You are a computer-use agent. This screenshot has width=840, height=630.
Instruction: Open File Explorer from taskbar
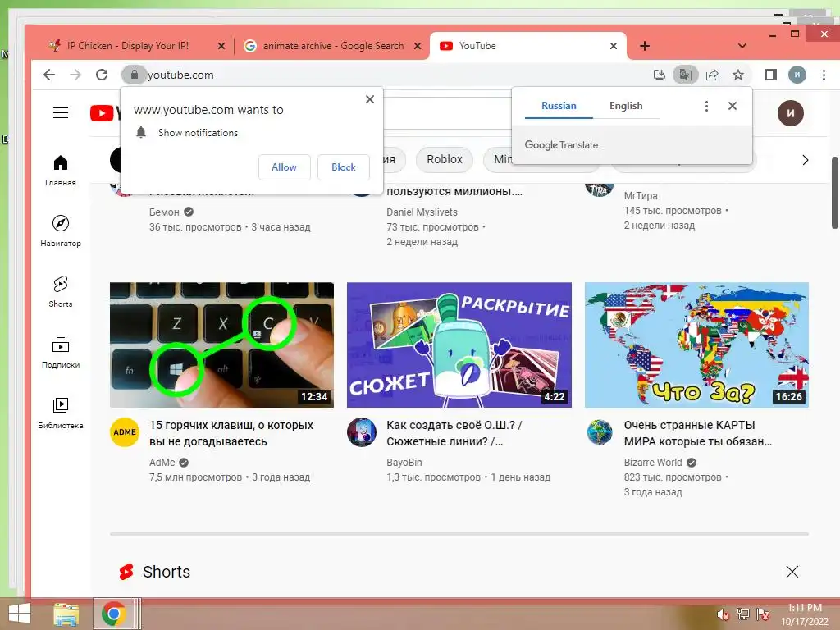pyautogui.click(x=66, y=614)
